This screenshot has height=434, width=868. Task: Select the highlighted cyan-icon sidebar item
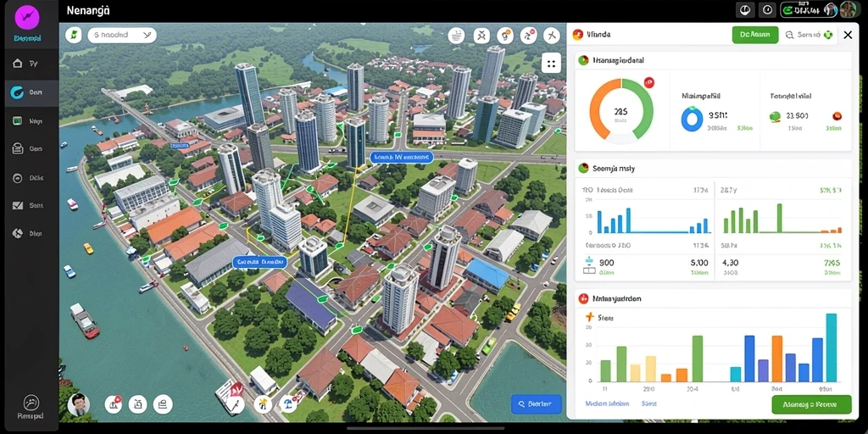point(31,92)
